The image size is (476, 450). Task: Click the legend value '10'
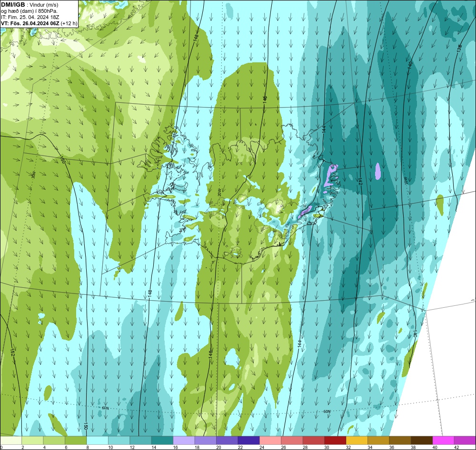(x=110, y=447)
